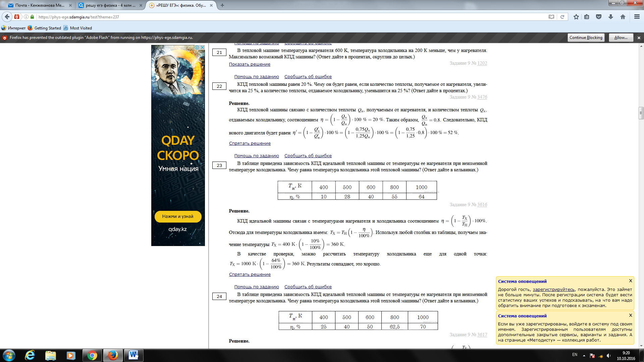The image size is (644, 362).
Task: Open the bookmarks list icon
Action: (587, 17)
